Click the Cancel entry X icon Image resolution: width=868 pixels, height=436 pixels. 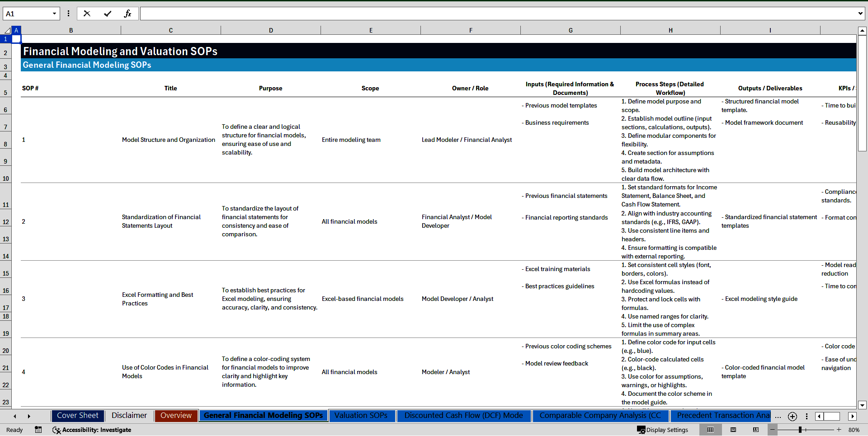(x=87, y=14)
